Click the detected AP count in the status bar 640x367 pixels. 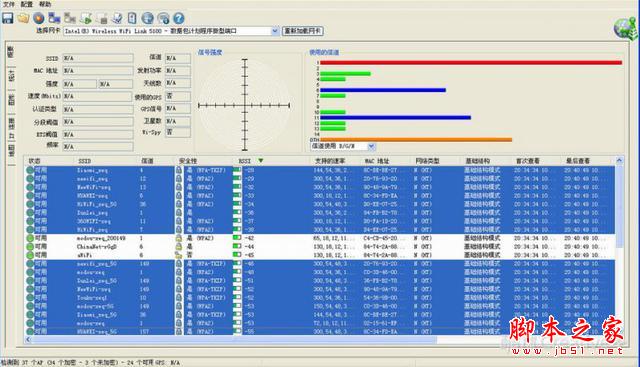24,363
